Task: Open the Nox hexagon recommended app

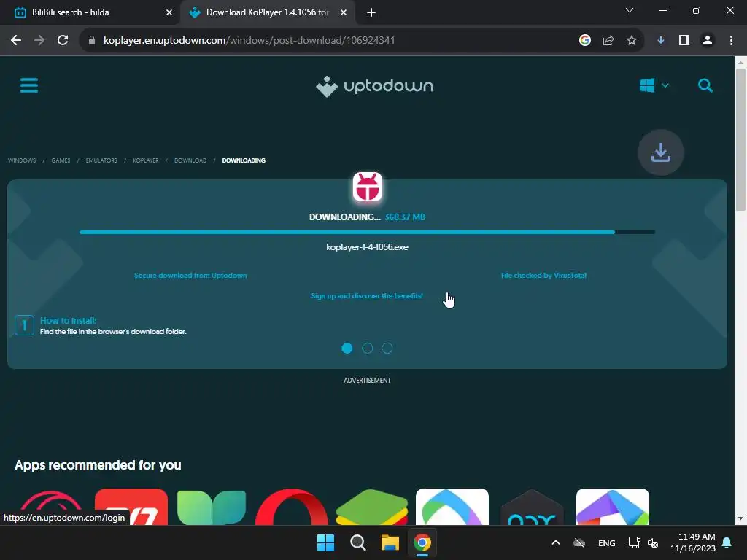Action: (x=532, y=507)
